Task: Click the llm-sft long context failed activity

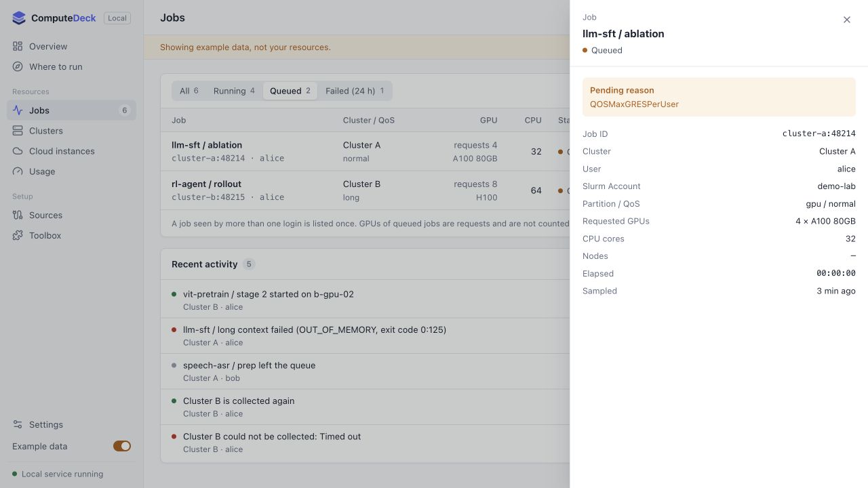Action: pyautogui.click(x=365, y=336)
